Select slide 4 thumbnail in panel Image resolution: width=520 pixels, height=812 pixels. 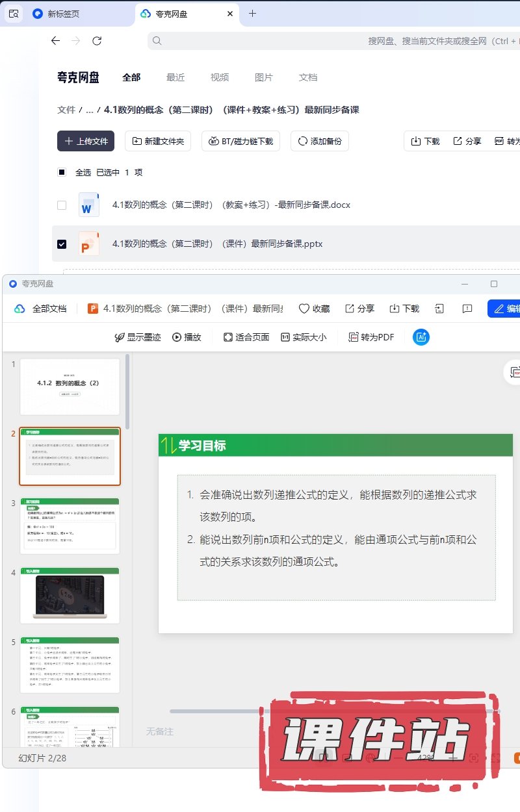tap(70, 595)
